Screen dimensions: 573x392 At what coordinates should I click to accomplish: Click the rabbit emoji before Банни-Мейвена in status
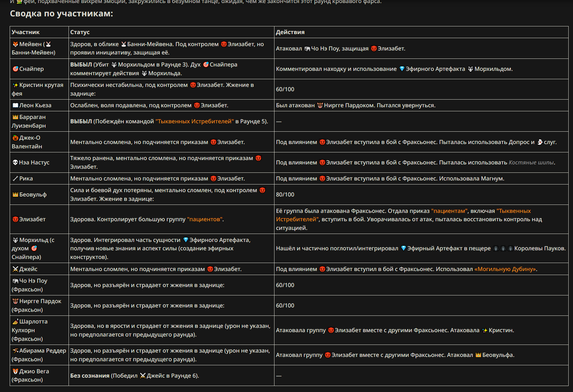(124, 44)
